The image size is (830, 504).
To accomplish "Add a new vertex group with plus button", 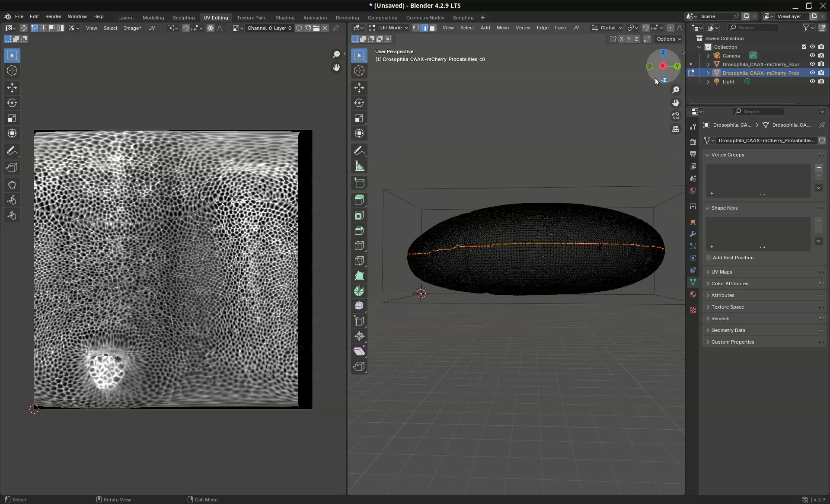I will [818, 167].
